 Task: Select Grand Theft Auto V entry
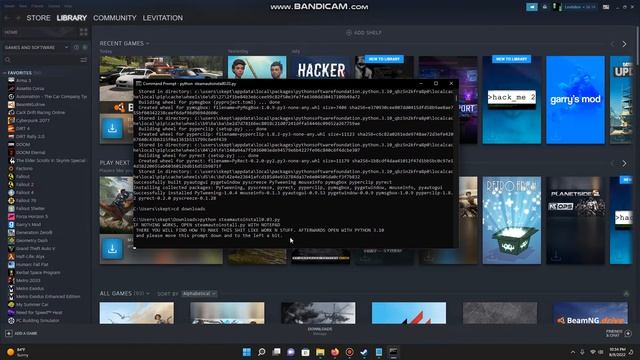35,248
